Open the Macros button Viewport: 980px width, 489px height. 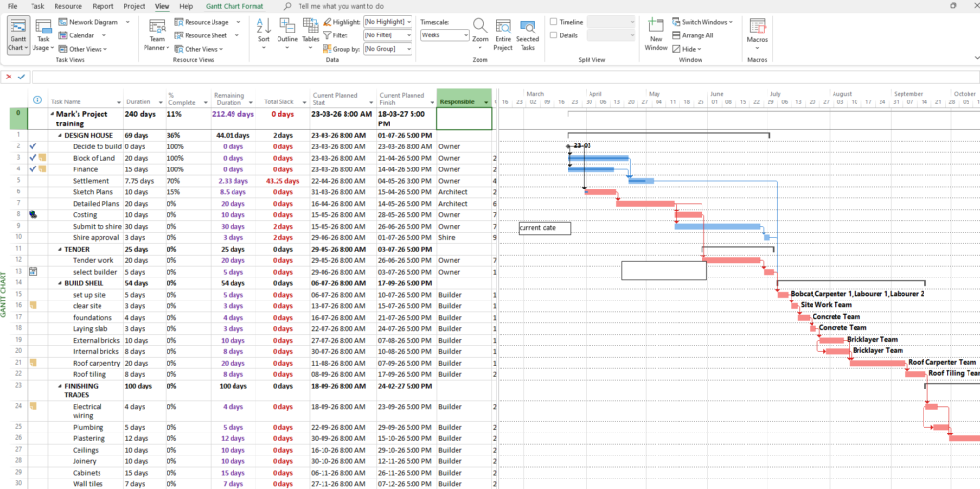point(757,35)
